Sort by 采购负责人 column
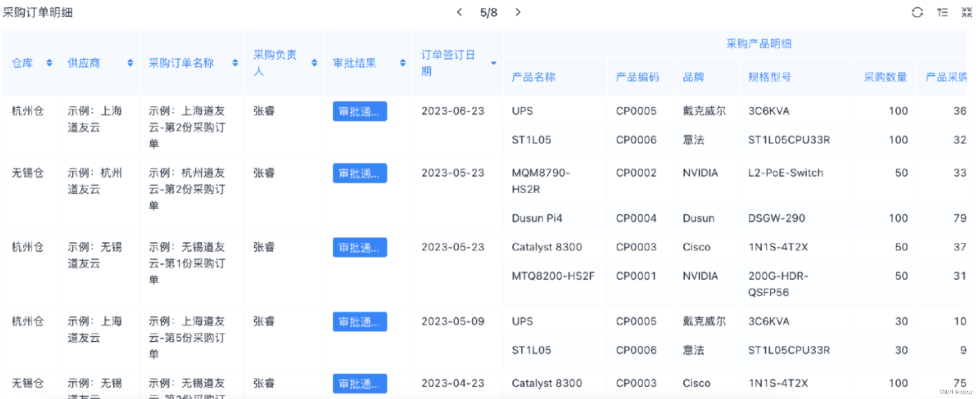This screenshot has width=980, height=399. [x=314, y=63]
